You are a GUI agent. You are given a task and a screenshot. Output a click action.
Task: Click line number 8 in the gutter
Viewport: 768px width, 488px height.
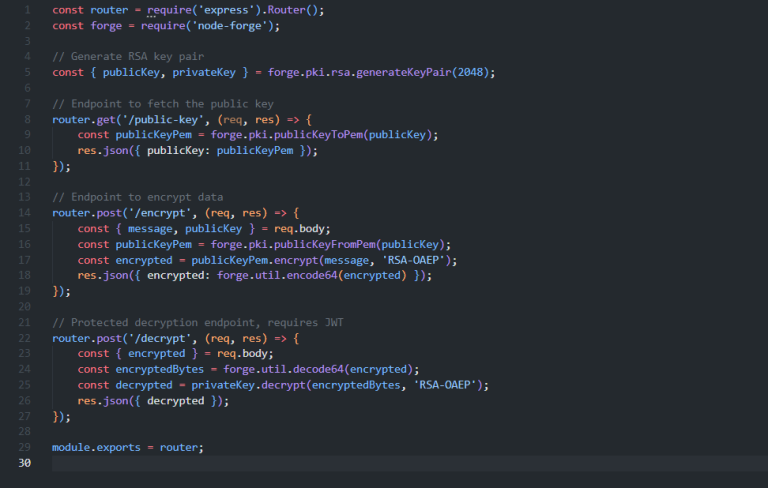pyautogui.click(x=27, y=119)
